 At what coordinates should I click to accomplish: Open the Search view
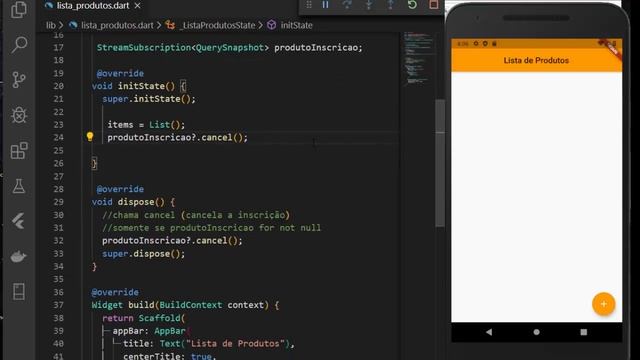(19, 44)
